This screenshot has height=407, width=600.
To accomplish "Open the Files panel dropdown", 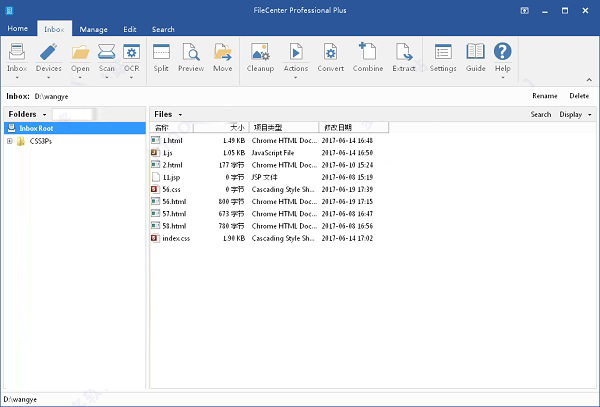I will pos(180,114).
